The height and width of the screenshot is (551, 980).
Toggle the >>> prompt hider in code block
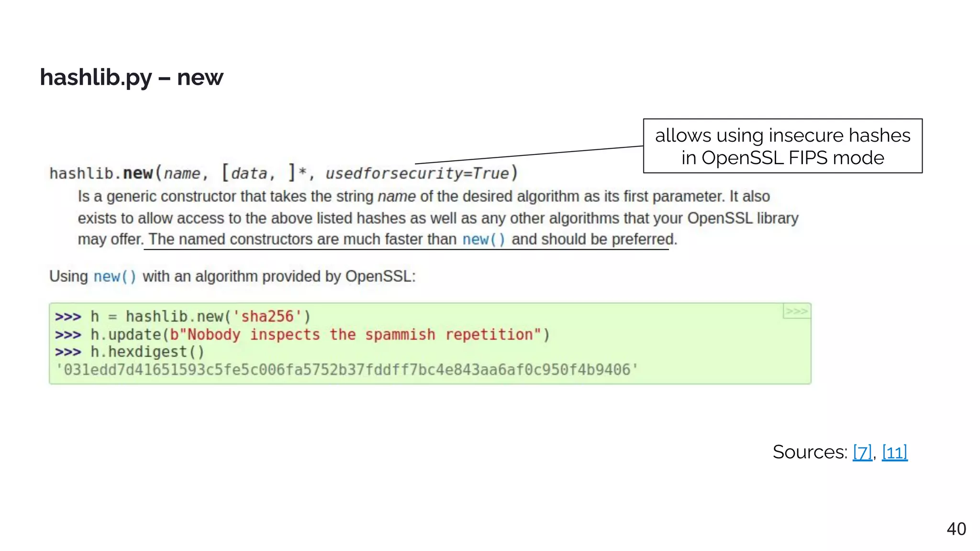point(796,311)
